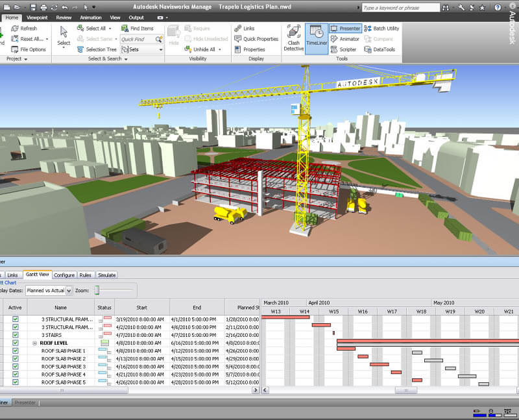Image resolution: width=519 pixels, height=420 pixels.
Task: Click the large Select tool button
Action: [x=64, y=38]
